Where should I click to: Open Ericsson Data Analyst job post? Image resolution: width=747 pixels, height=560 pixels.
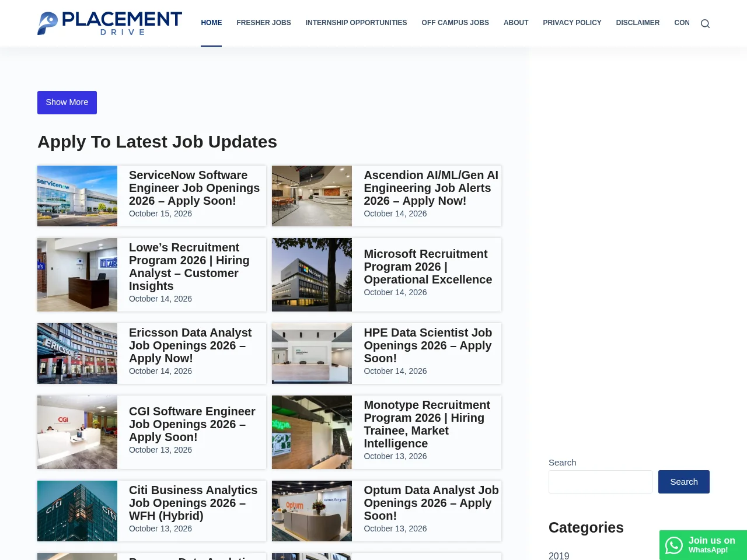click(x=190, y=345)
